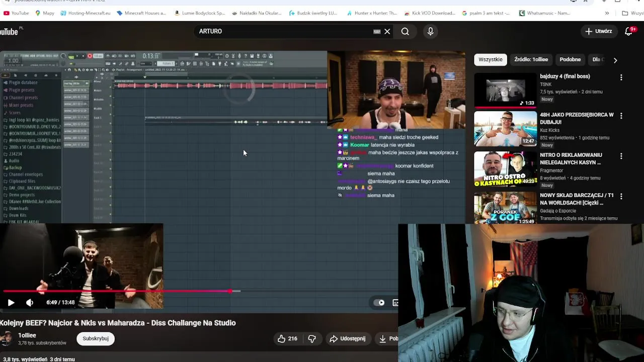Open the notifications bell
Screen dimensions: 644x362
pyautogui.click(x=629, y=31)
